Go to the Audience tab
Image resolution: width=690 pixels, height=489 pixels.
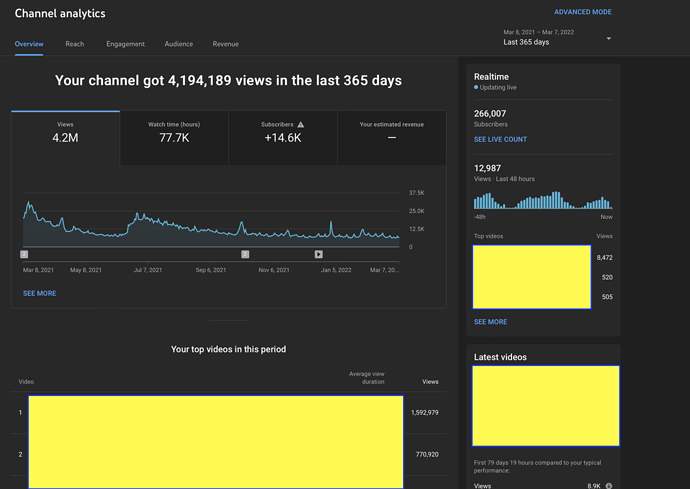click(179, 44)
